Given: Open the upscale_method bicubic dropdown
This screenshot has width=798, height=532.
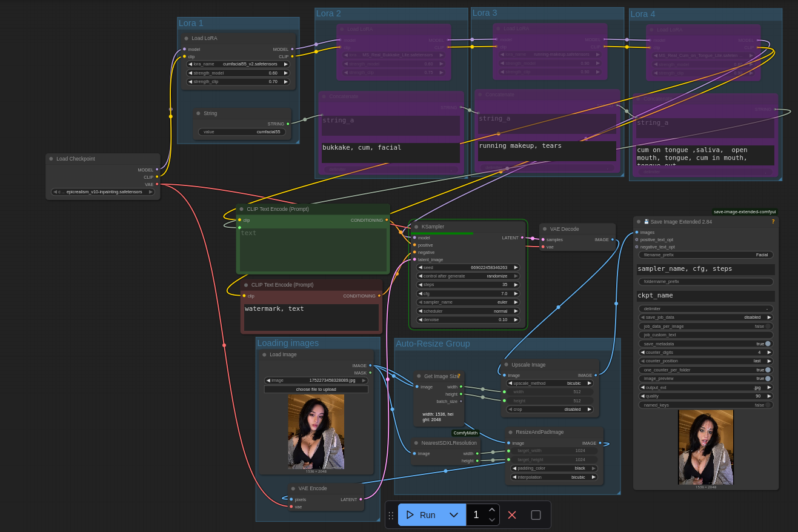Looking at the screenshot, I should (550, 383).
